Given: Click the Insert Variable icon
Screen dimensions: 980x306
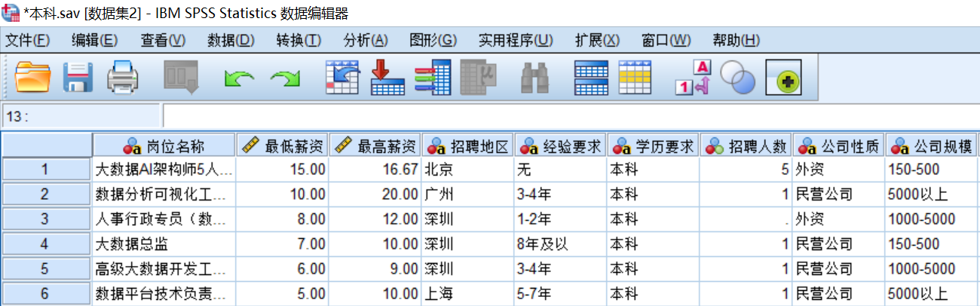Looking at the screenshot, I should click(635, 77).
